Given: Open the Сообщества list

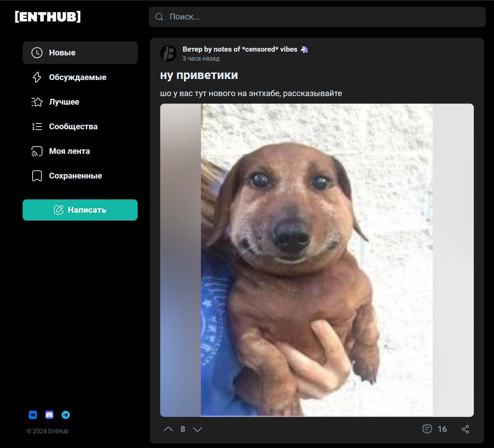Looking at the screenshot, I should [80, 127].
